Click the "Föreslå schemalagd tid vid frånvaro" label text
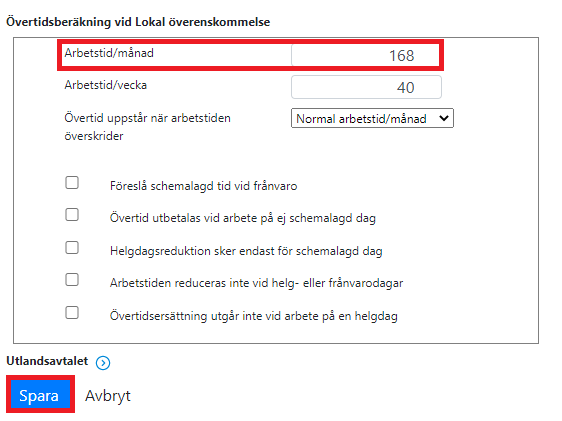562x421 pixels. click(x=204, y=186)
